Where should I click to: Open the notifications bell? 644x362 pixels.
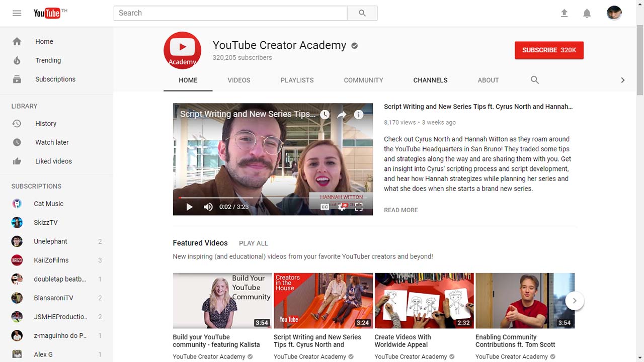point(587,13)
